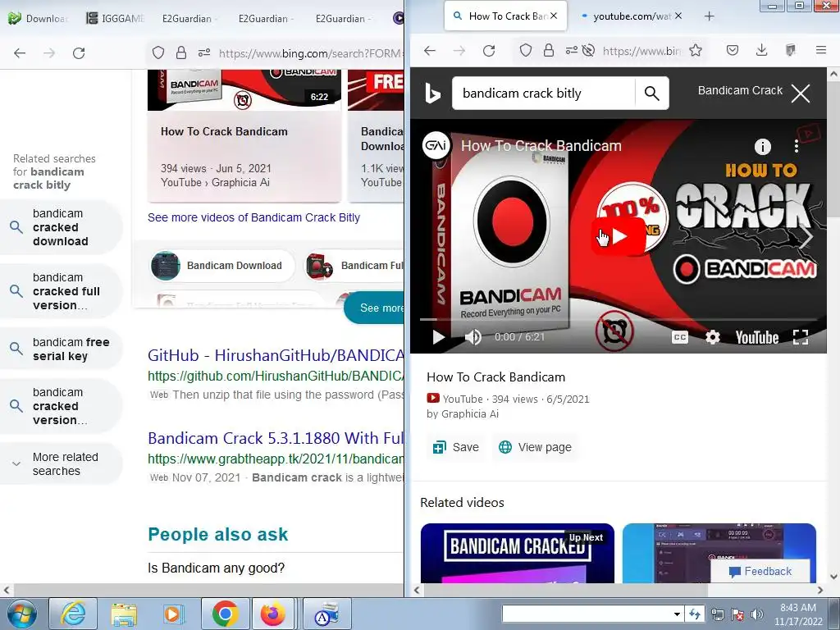Go back in the right browser window
This screenshot has height=630, width=840.
tap(430, 50)
